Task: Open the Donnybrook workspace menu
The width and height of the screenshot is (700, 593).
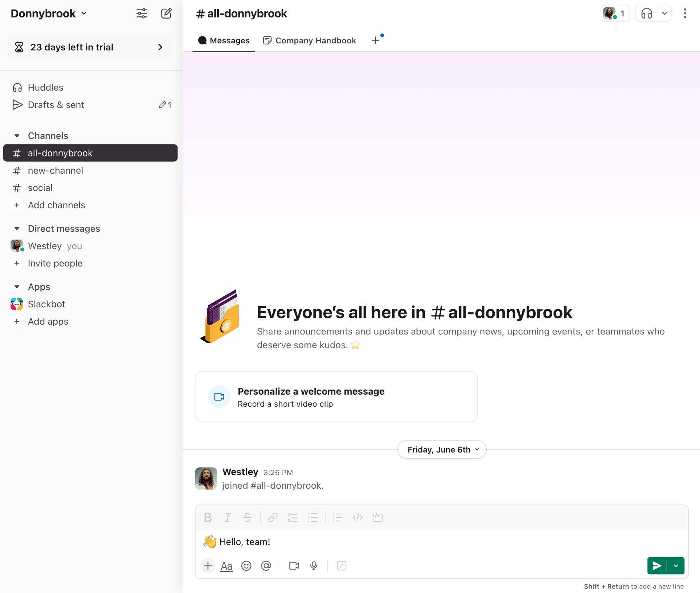Action: pos(49,13)
